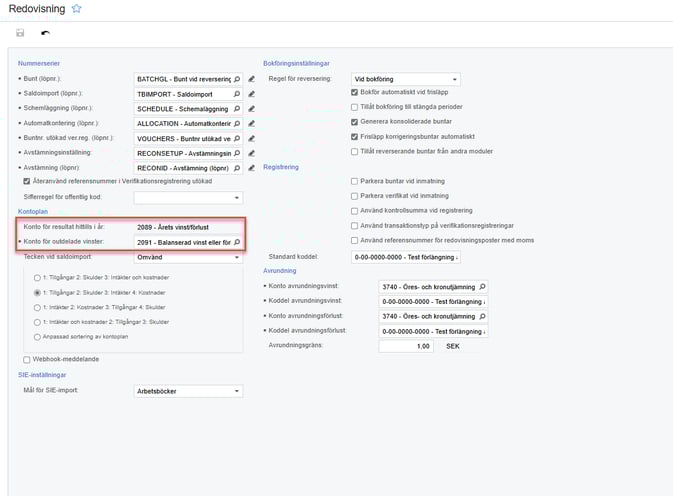The height and width of the screenshot is (496, 673).
Task: Click the pencil edit icon for Bunt (löpnr.)
Action: (x=252, y=78)
